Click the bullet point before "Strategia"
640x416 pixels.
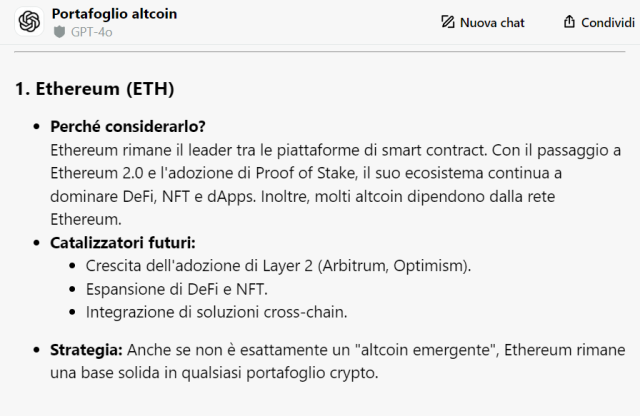37,350
